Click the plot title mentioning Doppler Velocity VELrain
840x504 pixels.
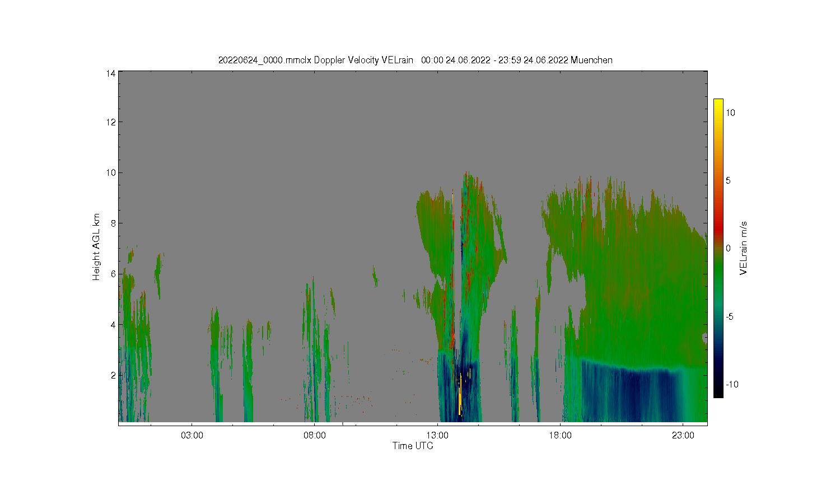415,60
